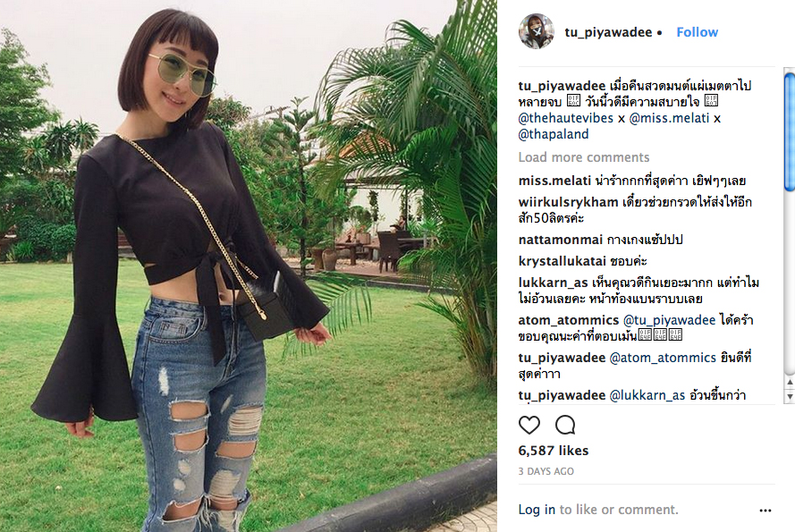Click the scrollbar up arrow
795x532 pixels.
tap(790, 382)
